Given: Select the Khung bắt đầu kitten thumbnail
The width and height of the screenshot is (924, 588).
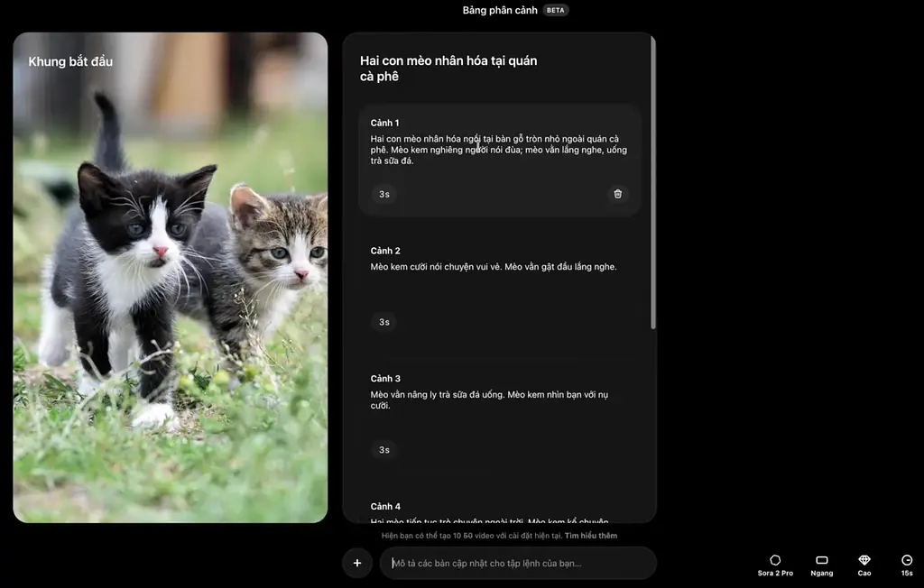Looking at the screenshot, I should point(170,276).
